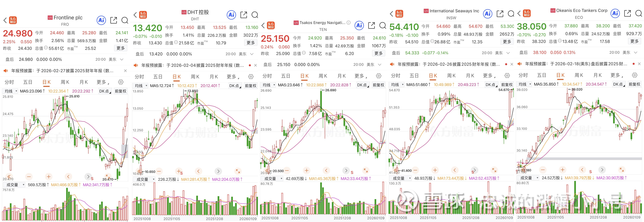Expand Tsakos chart to fullscreen
Viewport: 644px width, 222px height.
pyautogui.click(x=366, y=170)
